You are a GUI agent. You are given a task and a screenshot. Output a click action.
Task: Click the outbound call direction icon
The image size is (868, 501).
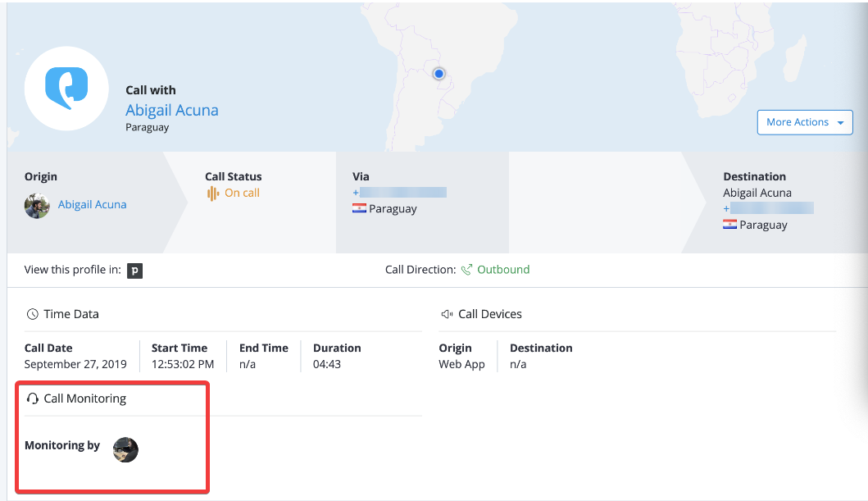point(467,270)
